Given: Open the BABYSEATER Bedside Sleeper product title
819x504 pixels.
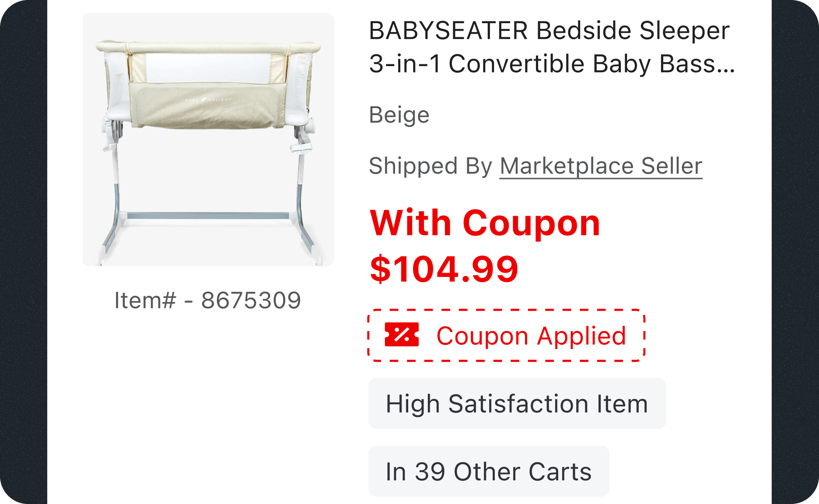Looking at the screenshot, I should pyautogui.click(x=552, y=47).
